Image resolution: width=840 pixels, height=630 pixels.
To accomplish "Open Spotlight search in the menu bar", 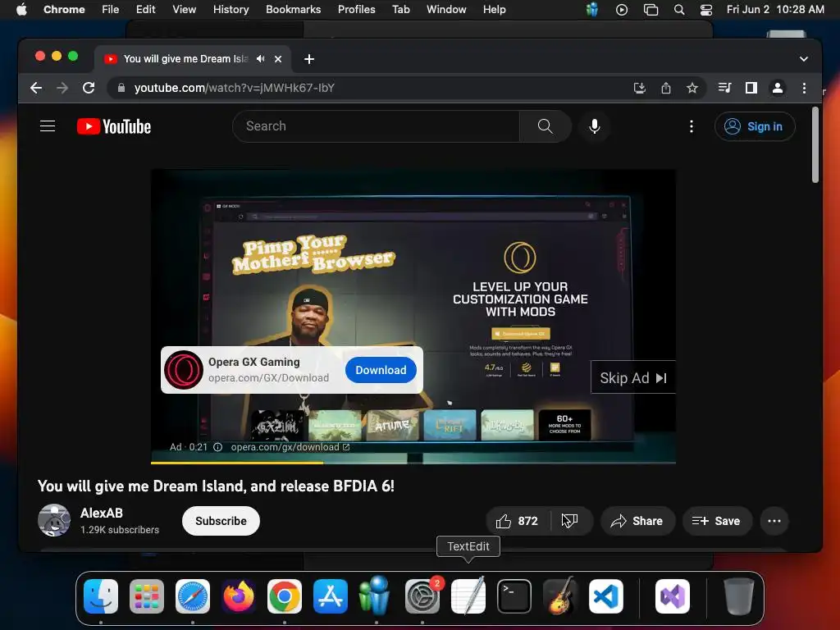I will click(x=678, y=10).
